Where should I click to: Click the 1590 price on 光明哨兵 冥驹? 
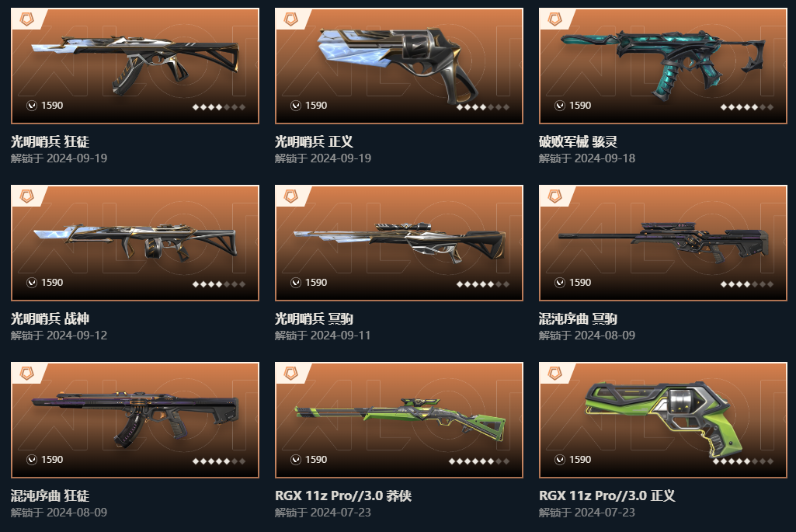coord(316,283)
